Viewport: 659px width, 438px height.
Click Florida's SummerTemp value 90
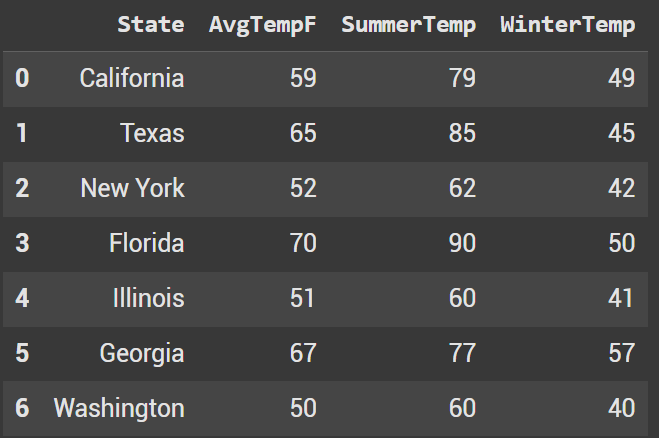(x=462, y=243)
